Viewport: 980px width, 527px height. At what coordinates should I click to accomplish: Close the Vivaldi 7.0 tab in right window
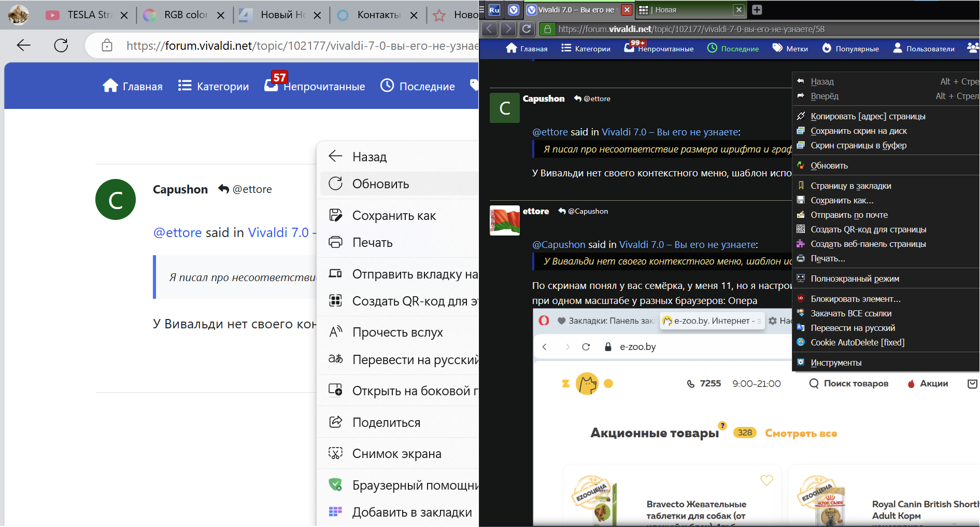coord(627,9)
